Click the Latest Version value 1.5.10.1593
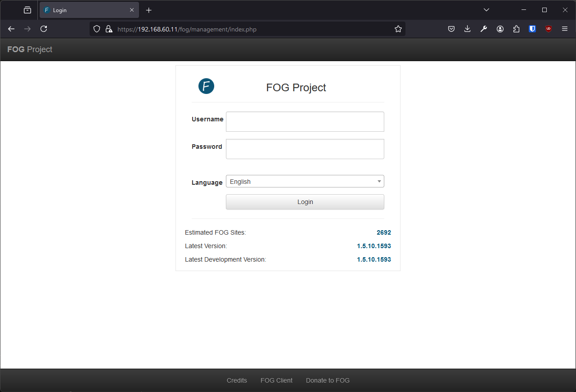576x392 pixels. tap(374, 246)
